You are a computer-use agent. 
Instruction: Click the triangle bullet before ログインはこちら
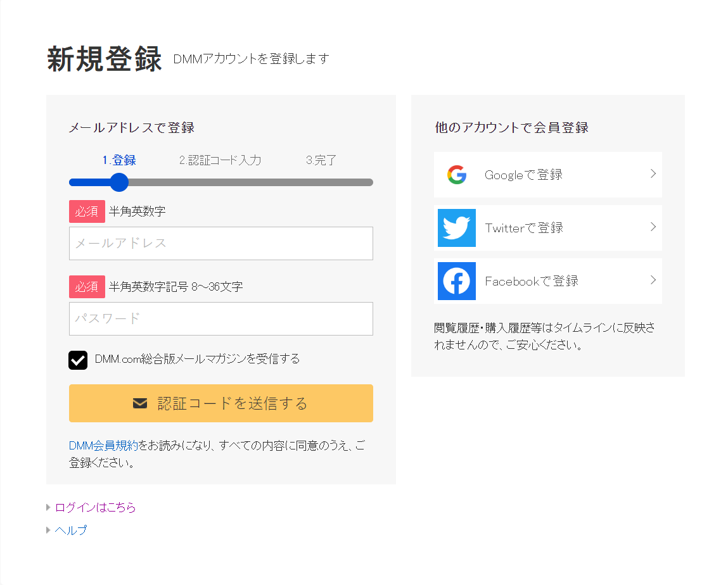pyautogui.click(x=49, y=507)
